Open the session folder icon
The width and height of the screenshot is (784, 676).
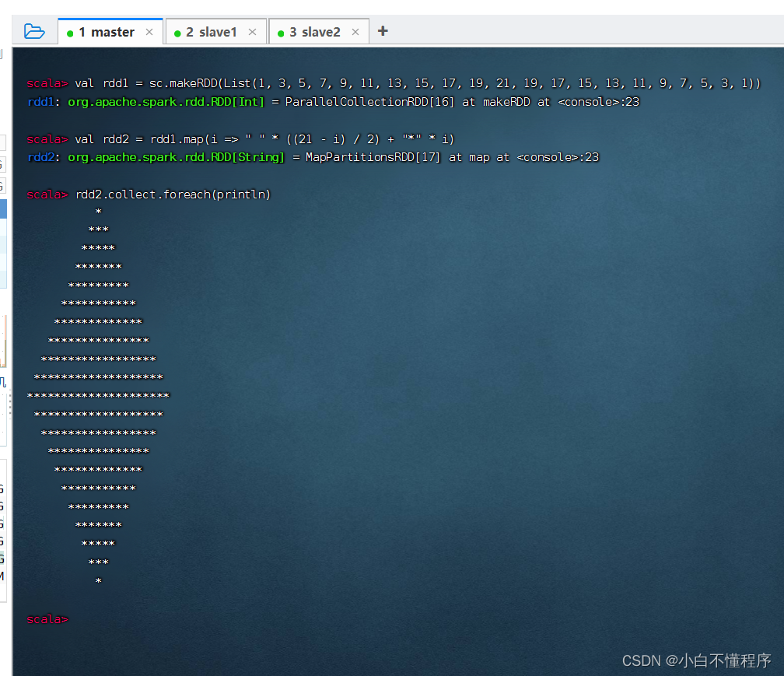point(34,31)
